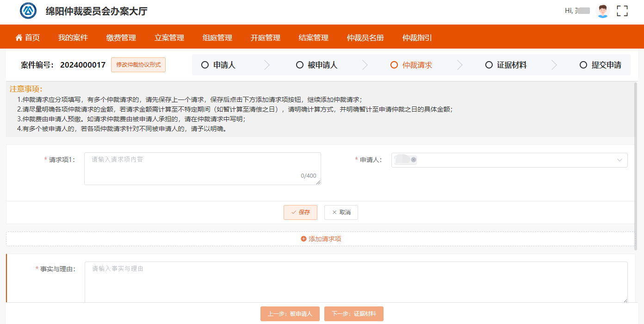Select the 申请人 step circle
The width and height of the screenshot is (644, 324).
click(205, 65)
